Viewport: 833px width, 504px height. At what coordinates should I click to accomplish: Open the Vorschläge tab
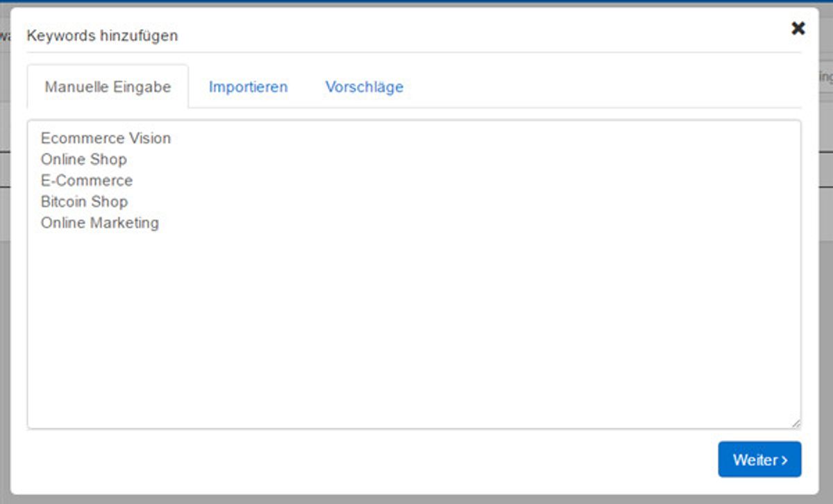pyautogui.click(x=364, y=87)
